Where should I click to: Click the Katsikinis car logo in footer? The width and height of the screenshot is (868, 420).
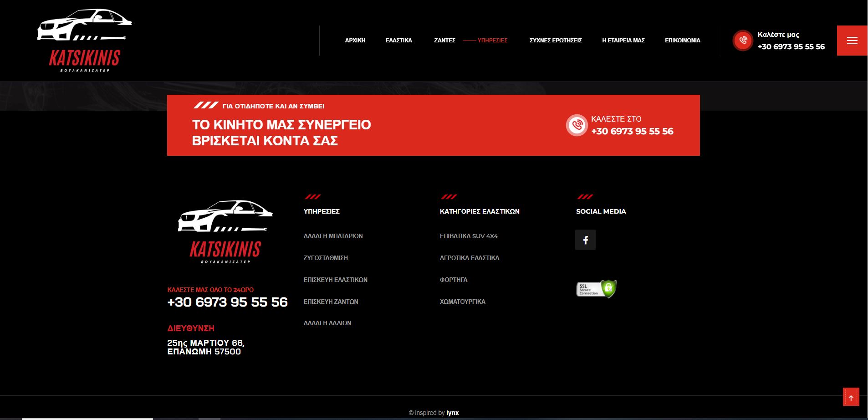tap(225, 231)
